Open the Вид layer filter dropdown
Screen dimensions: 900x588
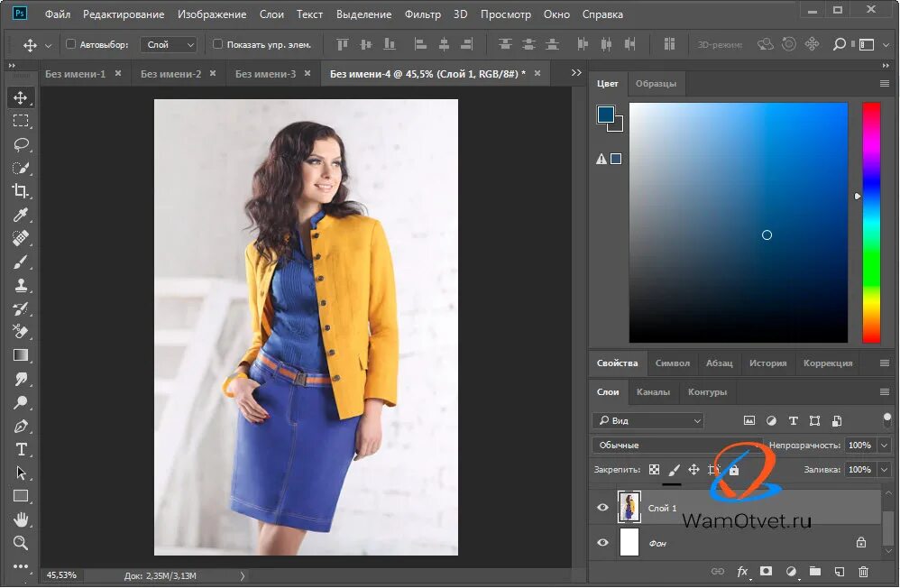pyautogui.click(x=647, y=421)
